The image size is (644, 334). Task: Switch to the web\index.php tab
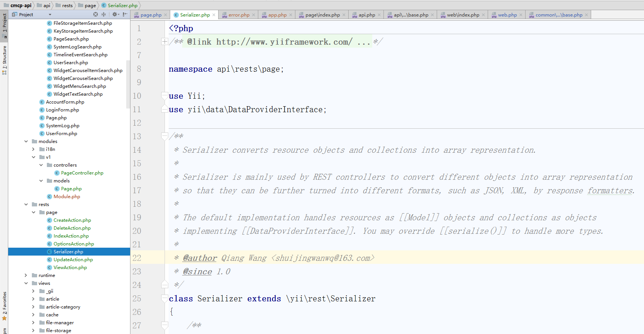[463, 15]
